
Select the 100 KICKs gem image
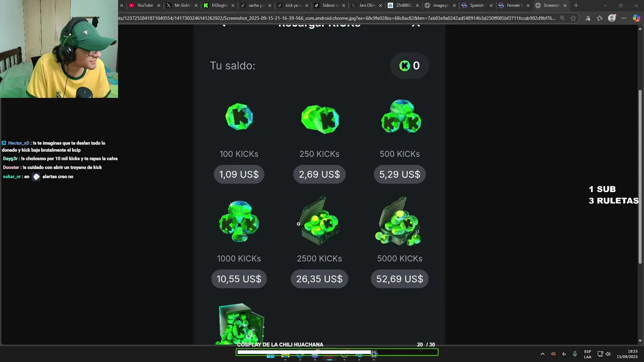click(x=239, y=117)
